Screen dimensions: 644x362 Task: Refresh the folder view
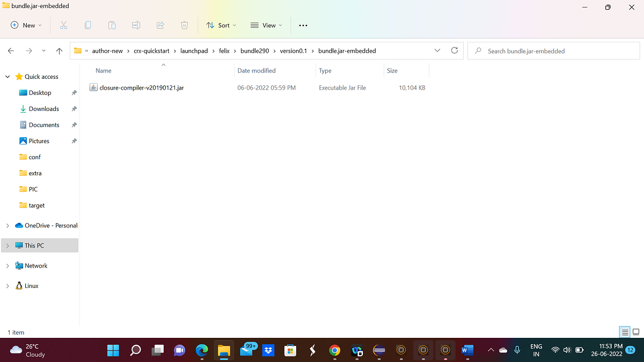454,50
